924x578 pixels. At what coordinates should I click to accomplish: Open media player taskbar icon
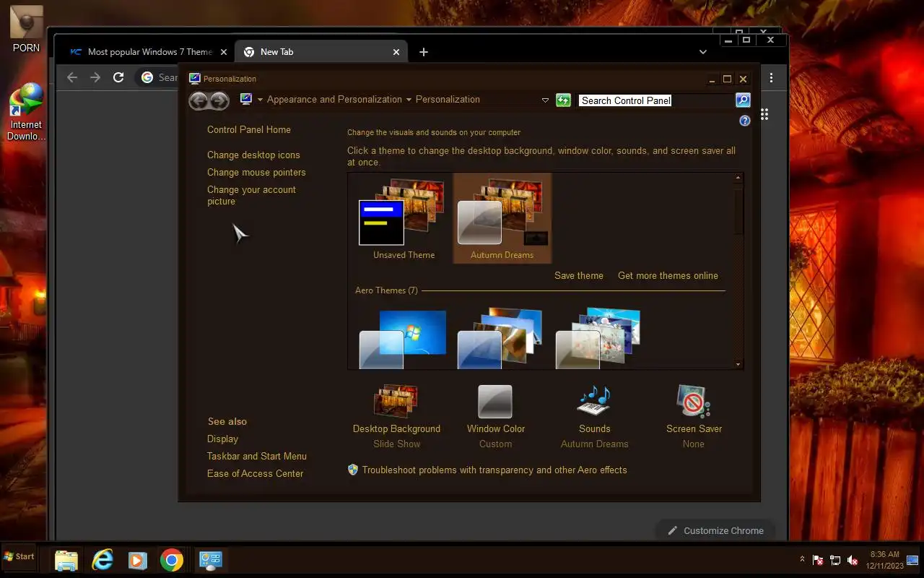pyautogui.click(x=137, y=560)
